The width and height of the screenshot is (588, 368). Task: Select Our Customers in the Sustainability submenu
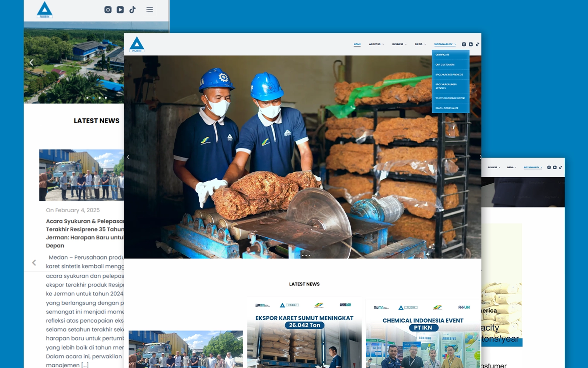point(445,65)
